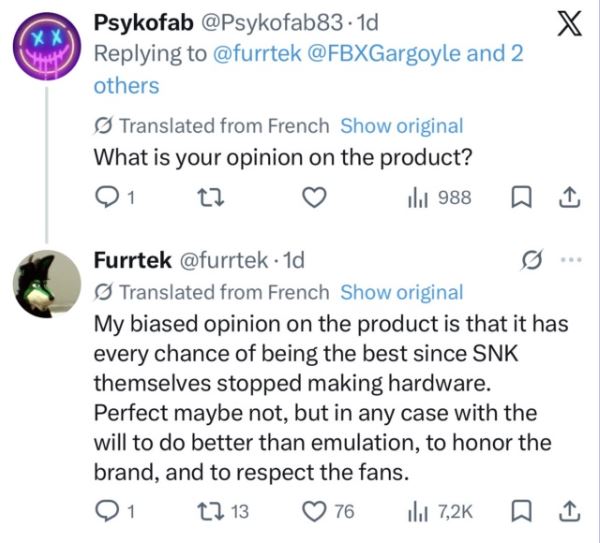Click the Grok icon on Furrtek's tweet
The height and width of the screenshot is (543, 600).
530,260
